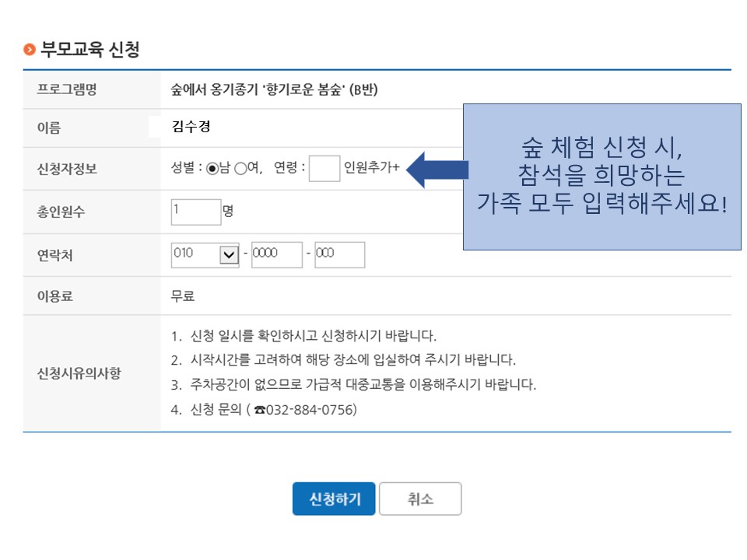The height and width of the screenshot is (560, 747).
Task: Select the 여 gender radio button
Action: pyautogui.click(x=241, y=168)
